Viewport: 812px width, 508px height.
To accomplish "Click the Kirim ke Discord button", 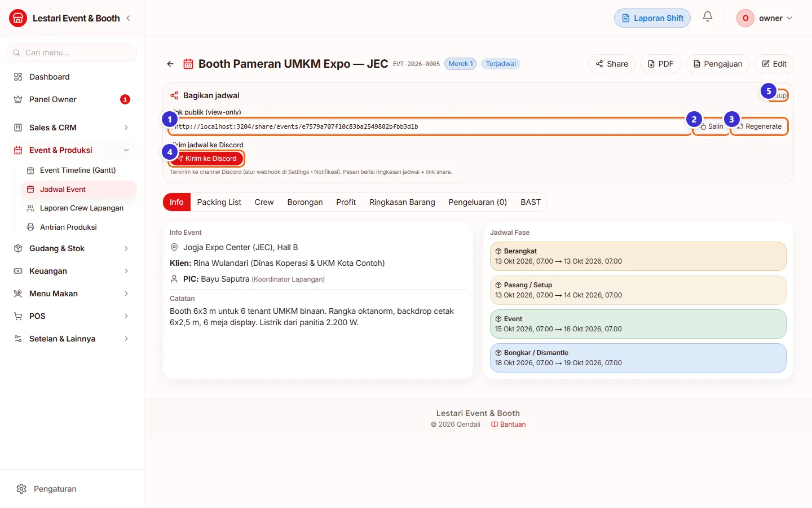I will [207, 159].
